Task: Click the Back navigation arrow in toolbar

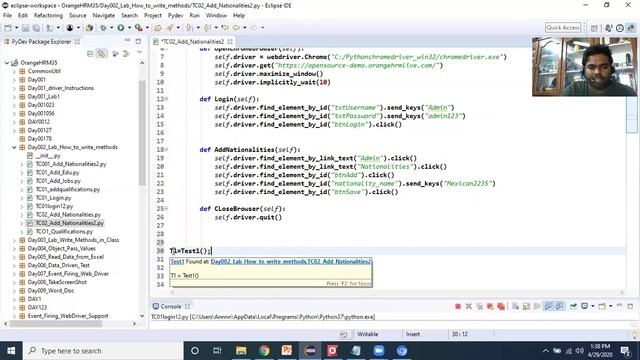Action: [236, 28]
